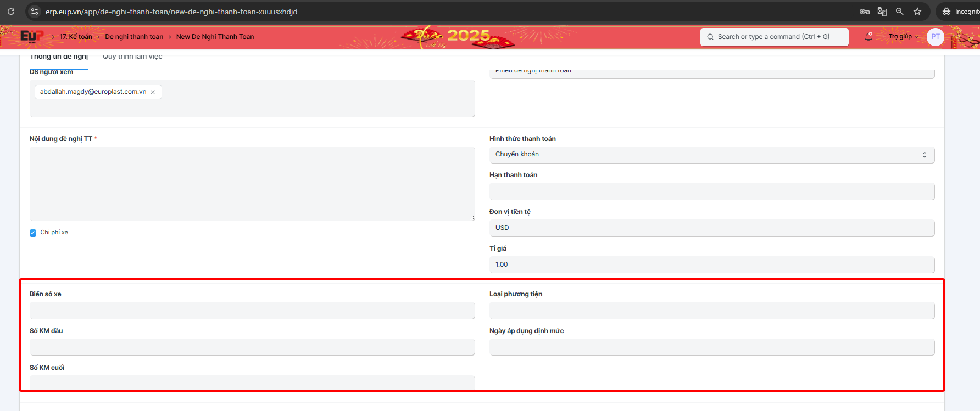980x411 pixels.
Task: Open the password key icon
Action: coord(864,12)
